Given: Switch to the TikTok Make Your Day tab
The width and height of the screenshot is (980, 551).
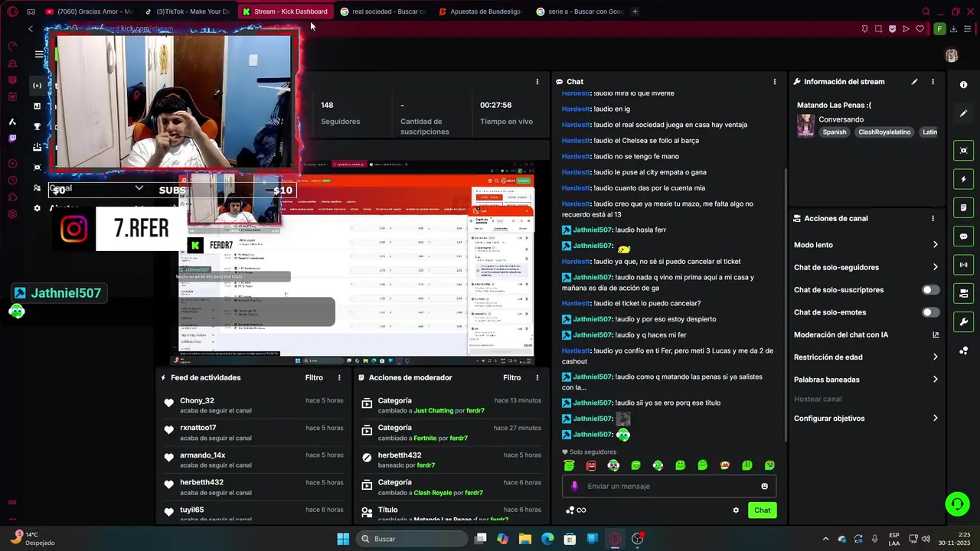Looking at the screenshot, I should pyautogui.click(x=188, y=11).
